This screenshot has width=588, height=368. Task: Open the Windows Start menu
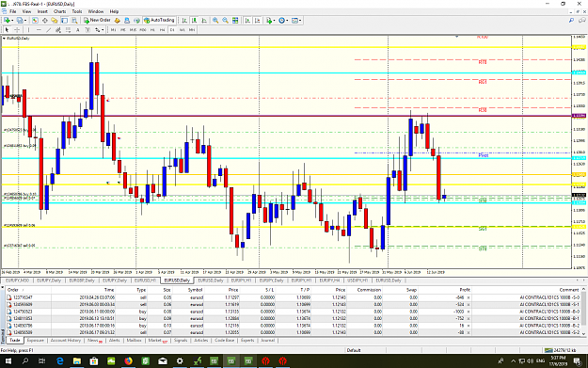tap(8, 360)
